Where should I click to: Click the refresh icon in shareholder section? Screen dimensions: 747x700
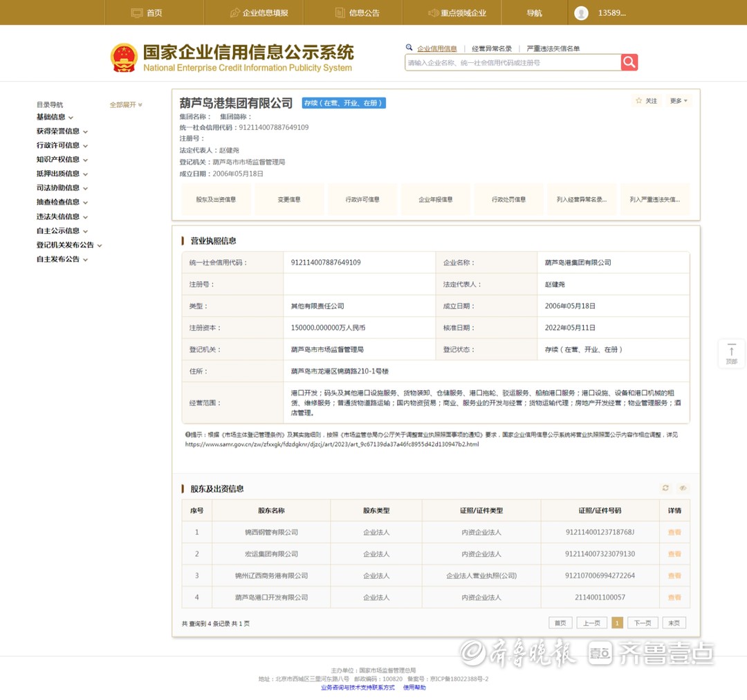[665, 488]
